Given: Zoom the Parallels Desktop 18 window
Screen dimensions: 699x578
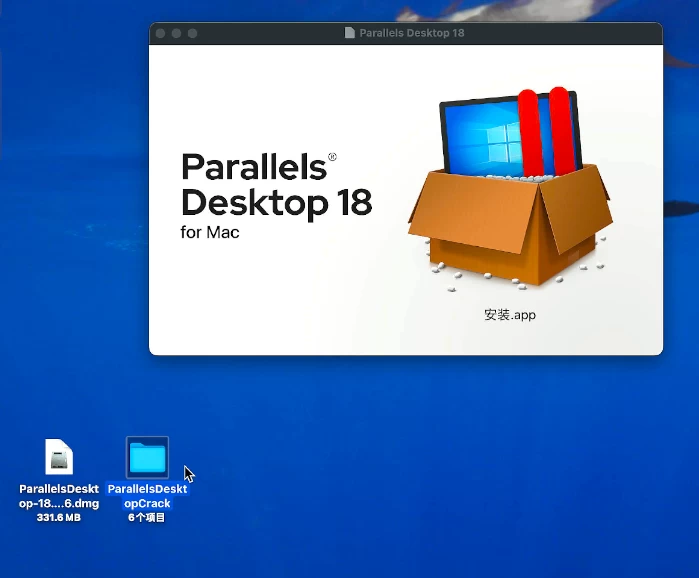Looking at the screenshot, I should coord(193,33).
